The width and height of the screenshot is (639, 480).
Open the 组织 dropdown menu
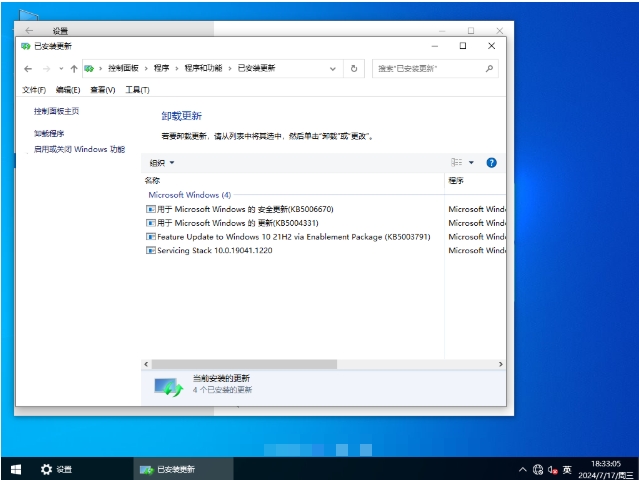161,162
